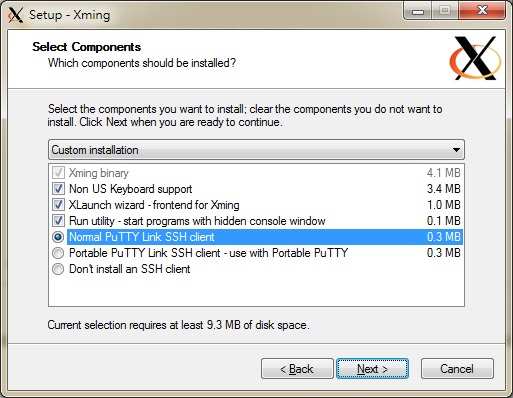This screenshot has width=513, height=398.
Task: Go Back to previous page
Action: [x=297, y=369]
